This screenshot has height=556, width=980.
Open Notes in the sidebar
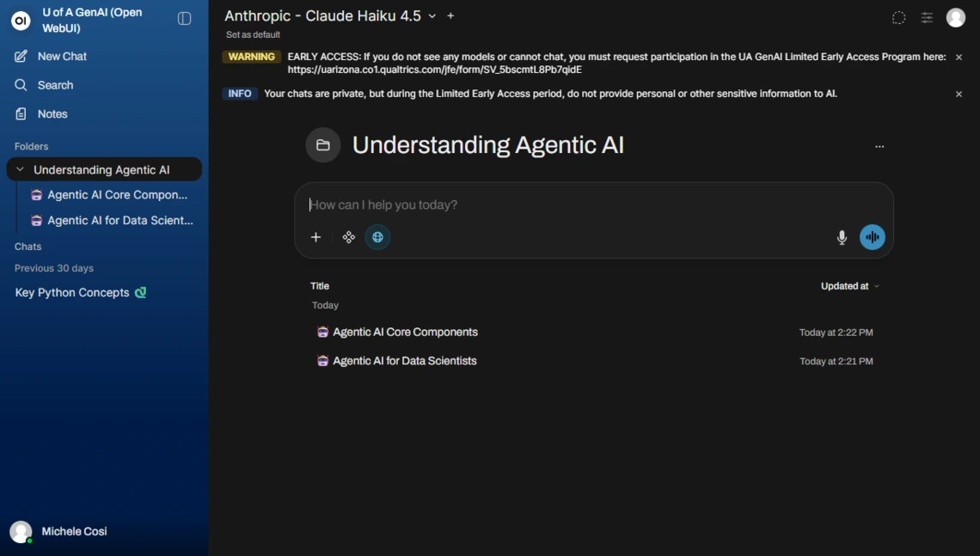[x=52, y=113]
